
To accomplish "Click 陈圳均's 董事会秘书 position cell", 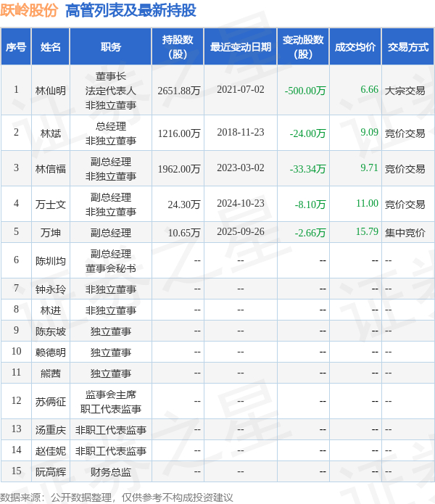I will pos(110,268).
